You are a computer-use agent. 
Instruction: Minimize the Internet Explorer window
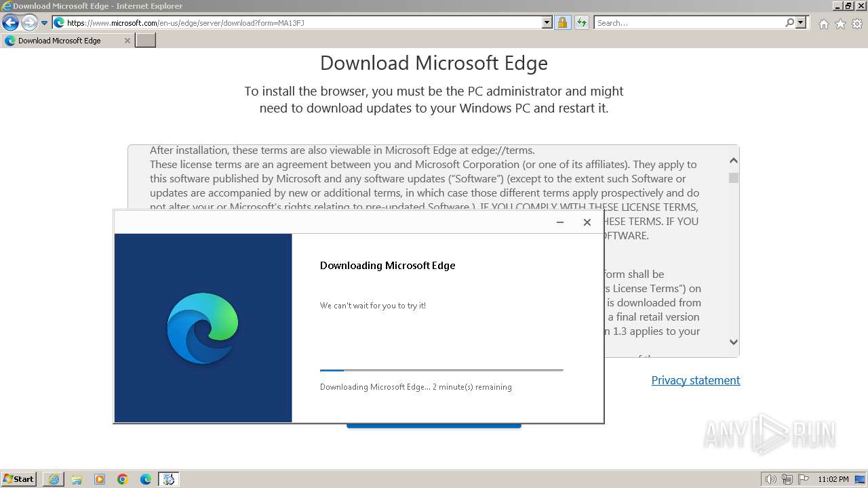click(838, 6)
